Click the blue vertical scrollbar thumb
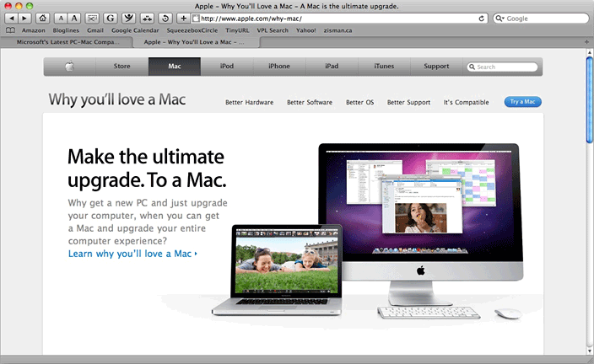The height and width of the screenshot is (364, 594). [x=590, y=100]
